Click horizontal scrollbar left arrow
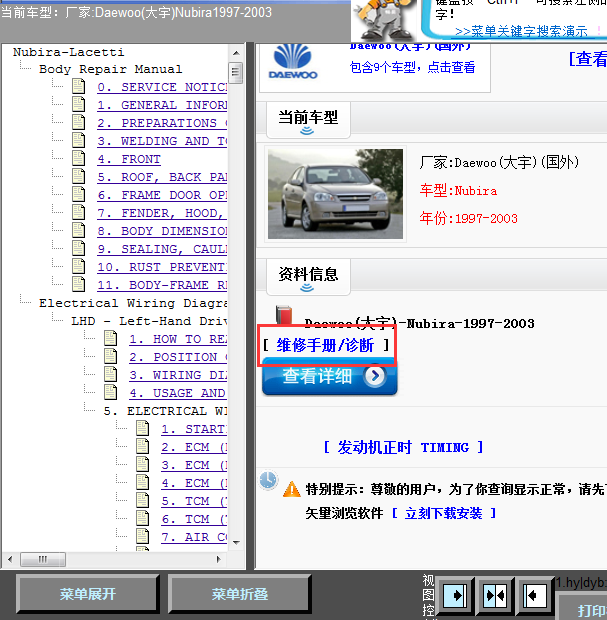The height and width of the screenshot is (620, 607). pyautogui.click(x=10, y=559)
